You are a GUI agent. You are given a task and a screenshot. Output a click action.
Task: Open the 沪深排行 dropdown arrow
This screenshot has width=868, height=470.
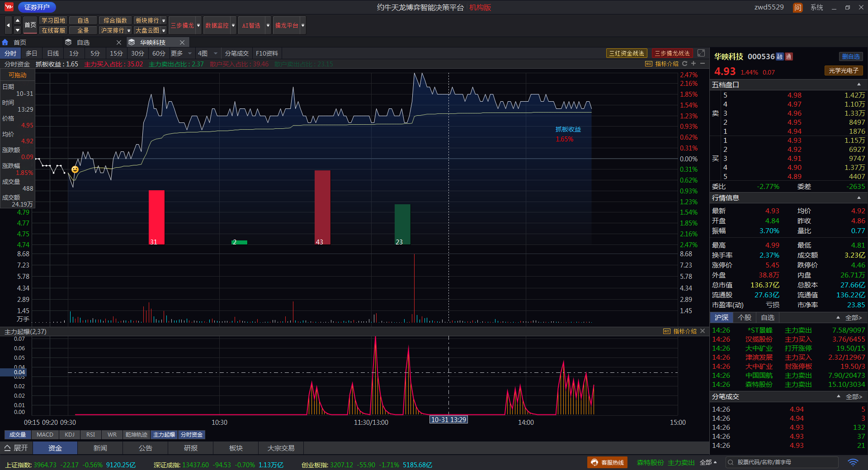[x=129, y=31]
